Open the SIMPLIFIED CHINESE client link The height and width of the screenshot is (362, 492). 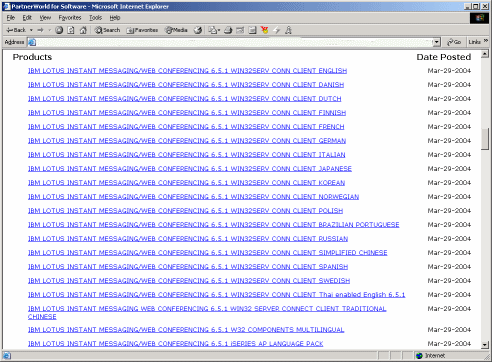click(x=207, y=253)
